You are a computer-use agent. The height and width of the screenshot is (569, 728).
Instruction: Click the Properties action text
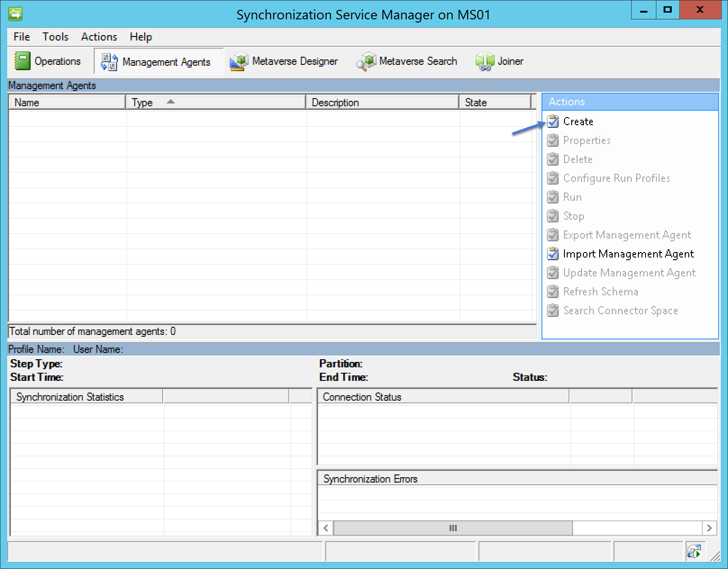coord(587,140)
